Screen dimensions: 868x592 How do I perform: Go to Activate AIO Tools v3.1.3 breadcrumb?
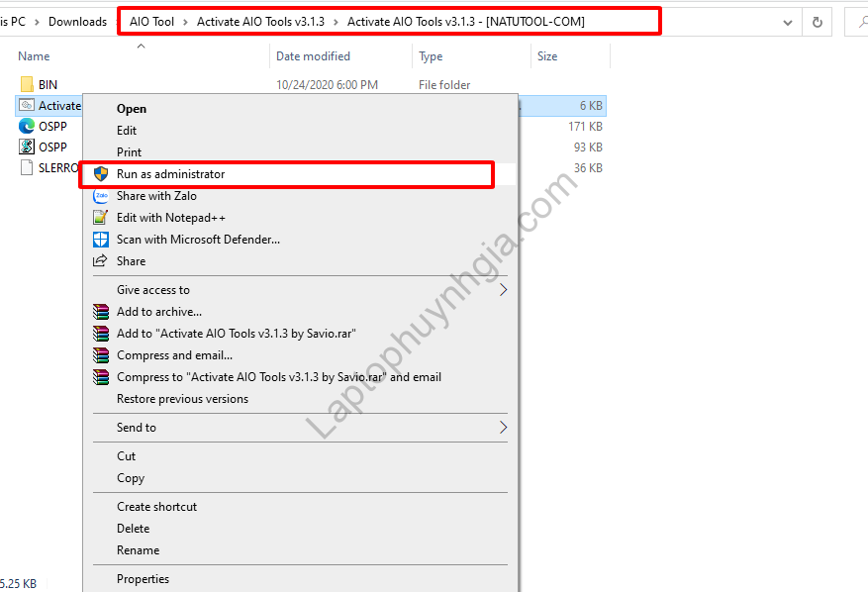click(x=260, y=22)
